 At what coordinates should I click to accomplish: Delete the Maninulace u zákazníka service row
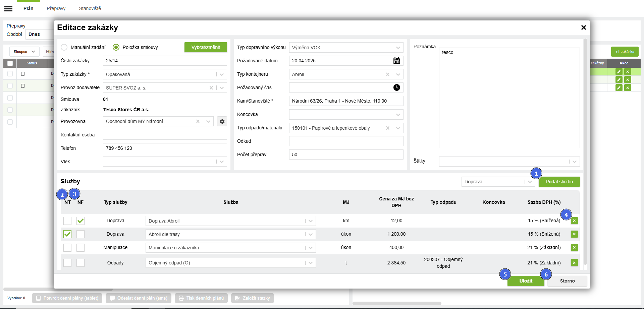[574, 248]
